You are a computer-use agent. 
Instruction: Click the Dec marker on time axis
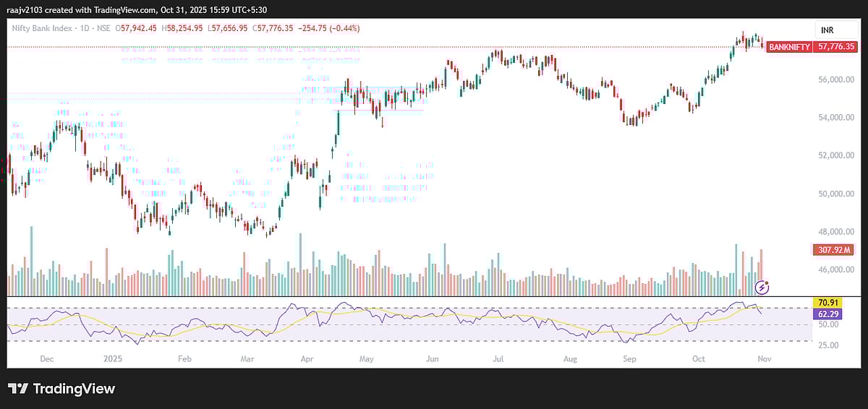46,358
